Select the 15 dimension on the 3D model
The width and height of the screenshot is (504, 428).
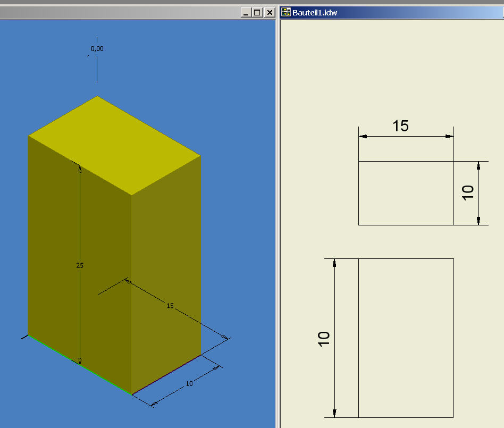pos(170,306)
